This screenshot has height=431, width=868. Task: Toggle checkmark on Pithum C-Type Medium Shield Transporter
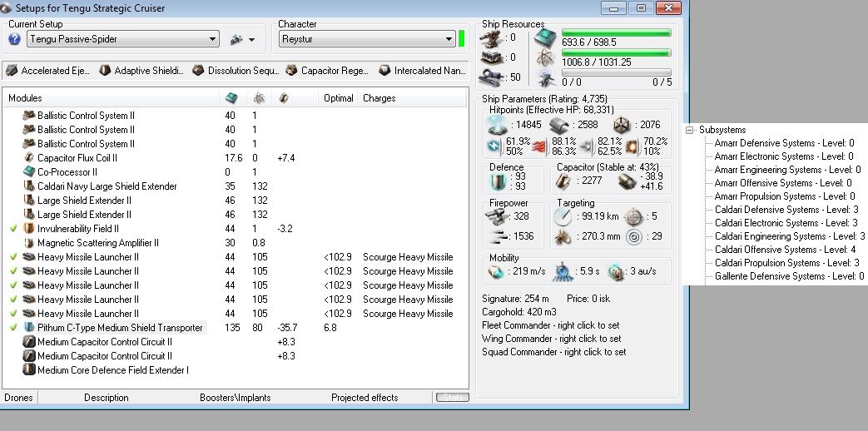coord(13,328)
